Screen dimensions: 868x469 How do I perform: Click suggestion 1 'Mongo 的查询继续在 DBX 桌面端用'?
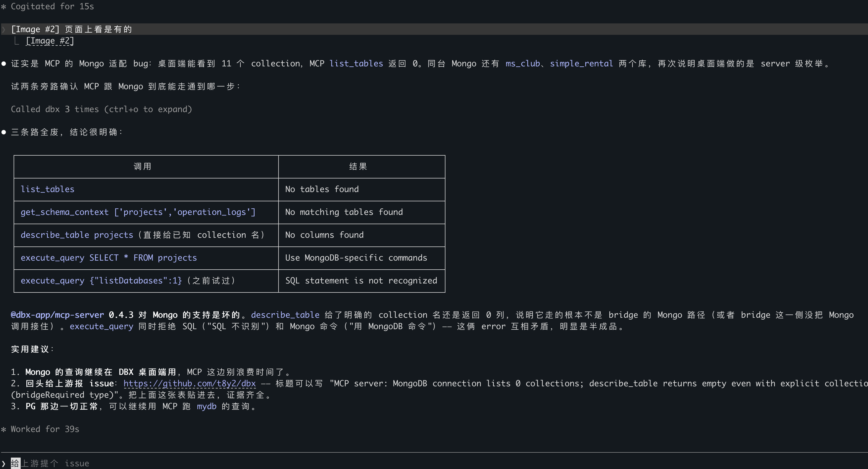(101, 372)
